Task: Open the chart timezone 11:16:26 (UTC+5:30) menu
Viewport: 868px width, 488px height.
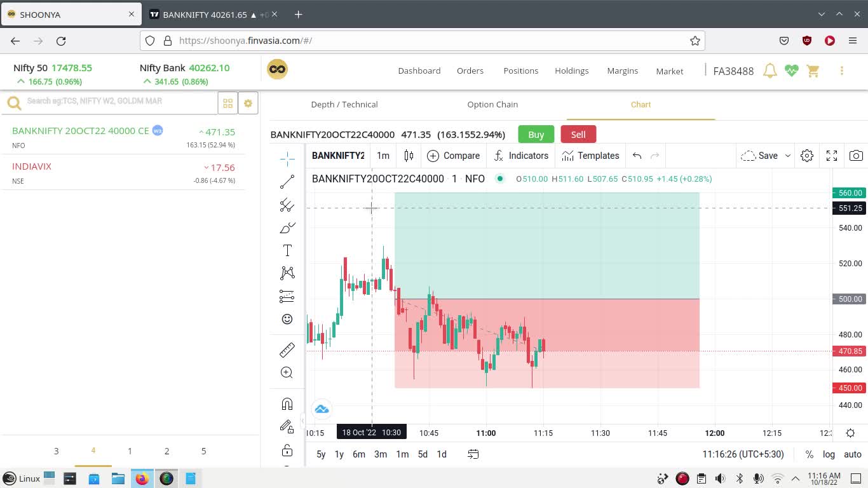Action: click(x=743, y=454)
